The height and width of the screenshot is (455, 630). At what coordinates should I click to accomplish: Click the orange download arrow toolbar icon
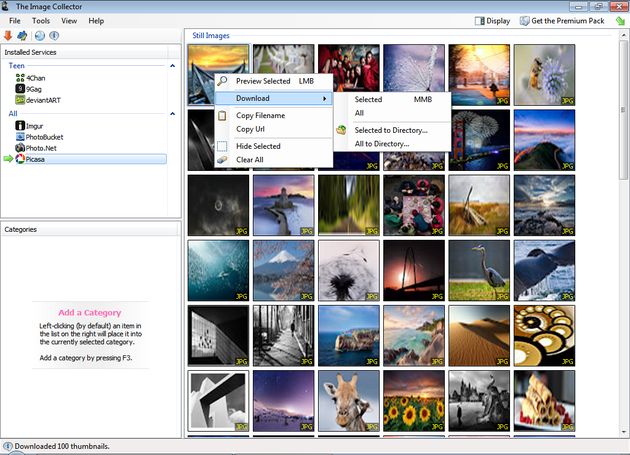click(x=8, y=36)
